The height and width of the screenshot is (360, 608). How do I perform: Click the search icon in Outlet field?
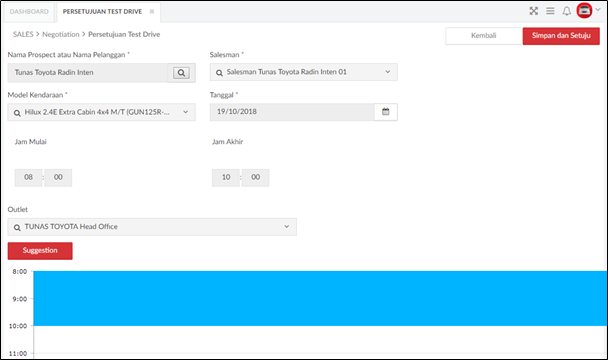point(17,227)
